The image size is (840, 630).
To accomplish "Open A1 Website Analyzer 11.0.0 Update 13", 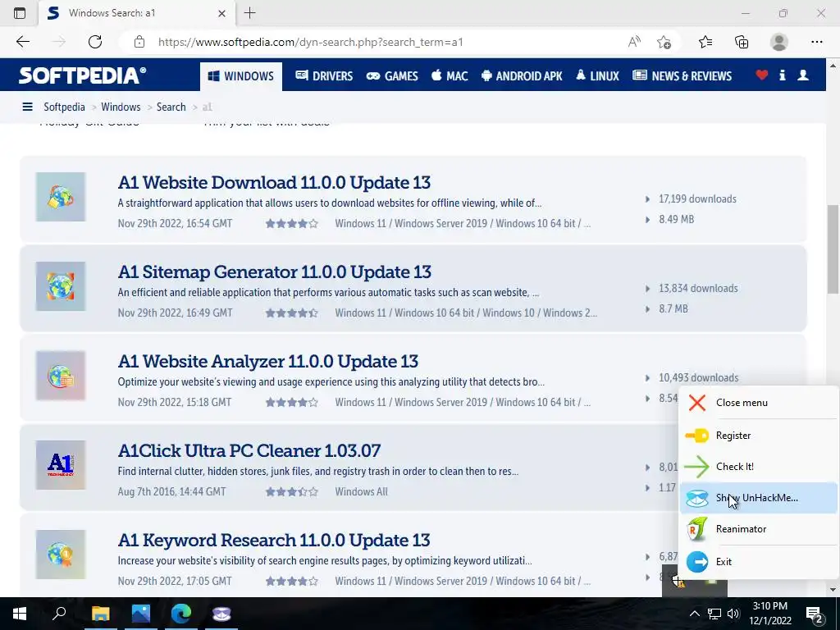I will [x=268, y=361].
